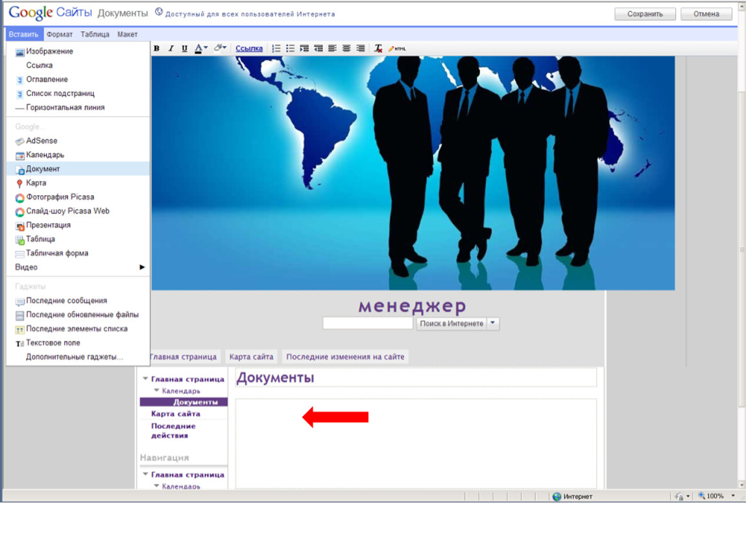Insert a Табличная форма
746x560 pixels.
78,253
